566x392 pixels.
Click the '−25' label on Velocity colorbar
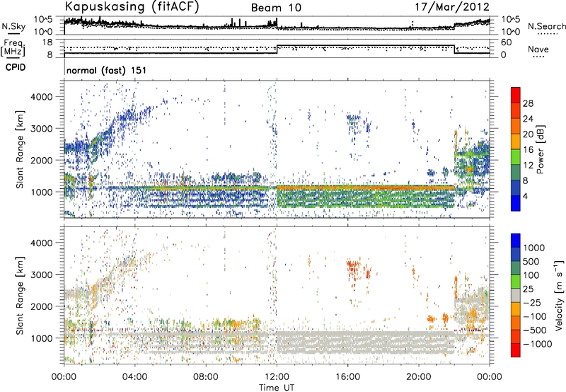coord(533,303)
